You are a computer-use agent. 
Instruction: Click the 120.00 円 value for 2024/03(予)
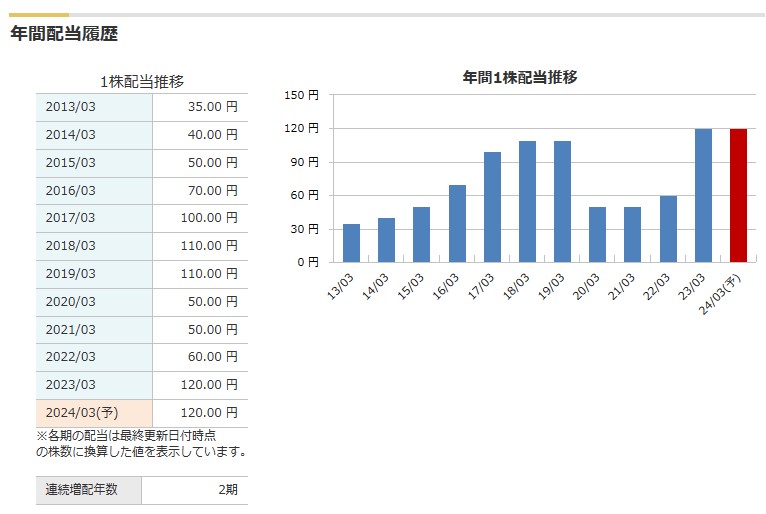coord(210,413)
